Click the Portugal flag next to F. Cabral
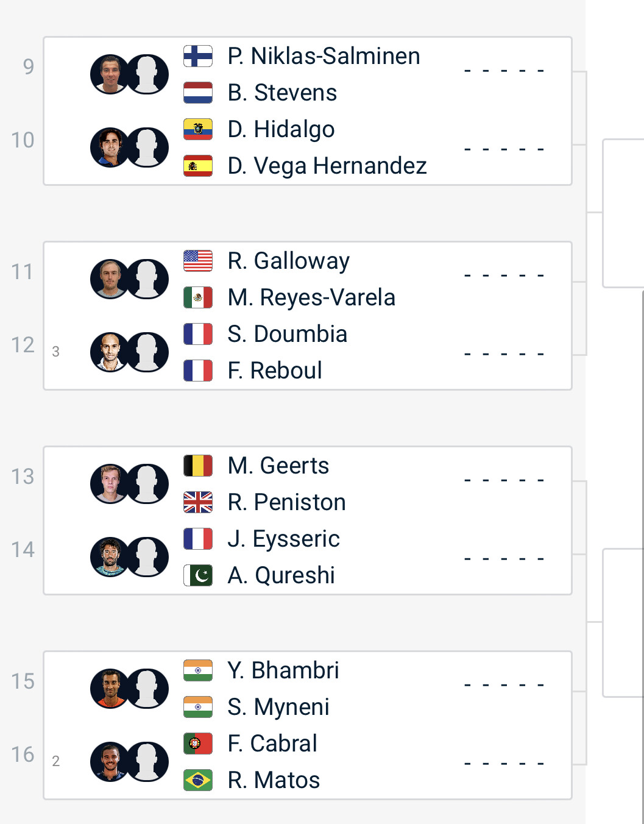 pyautogui.click(x=198, y=744)
